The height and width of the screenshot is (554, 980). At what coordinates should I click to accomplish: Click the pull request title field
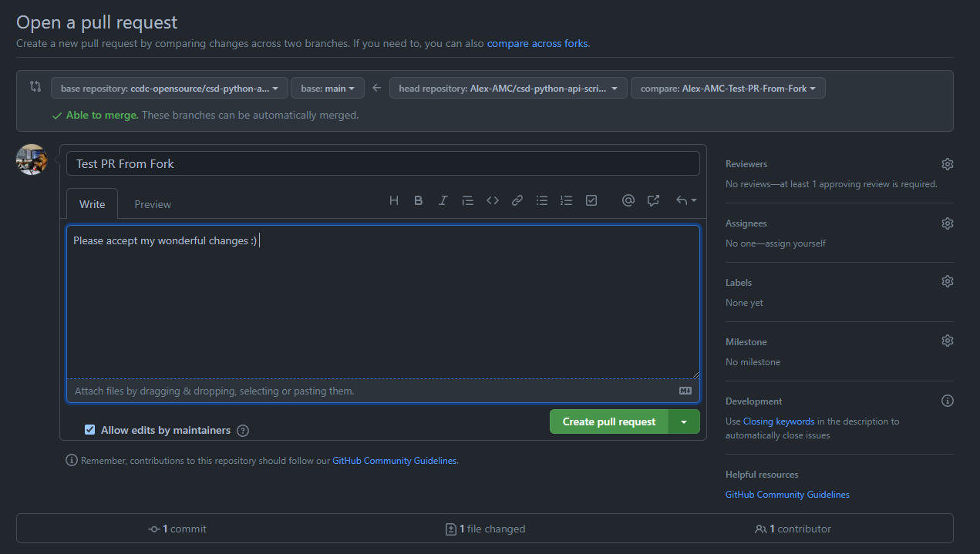383,164
